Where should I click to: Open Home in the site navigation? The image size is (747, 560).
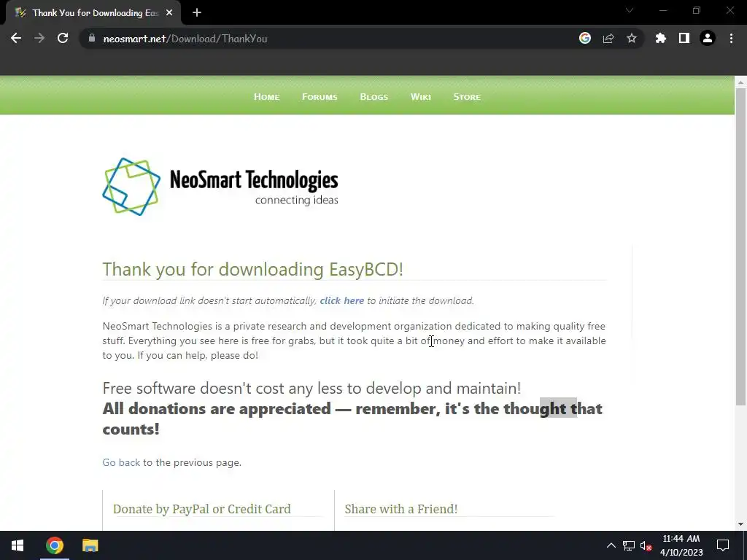(x=267, y=97)
